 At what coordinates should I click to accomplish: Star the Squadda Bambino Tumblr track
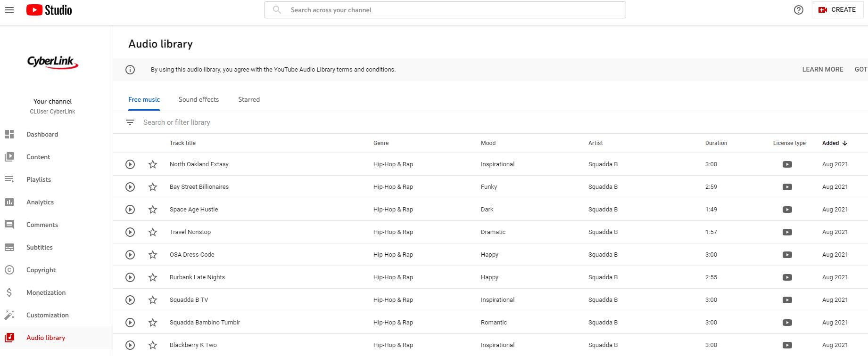tap(153, 323)
